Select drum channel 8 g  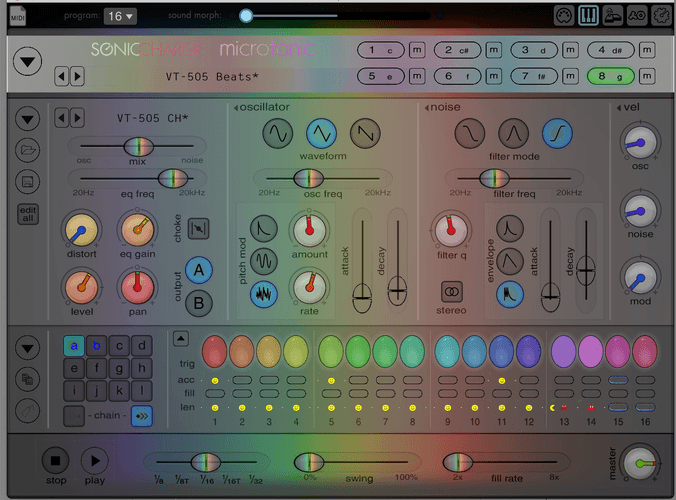[x=610, y=76]
